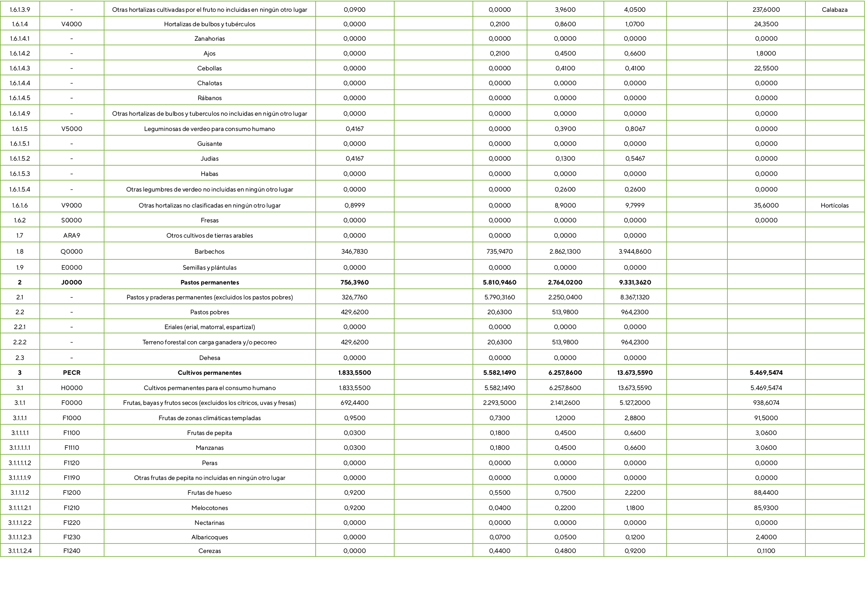This screenshot has height=601, width=868.
Task: Select the 'Zanahorias' row label
Action: coord(209,39)
